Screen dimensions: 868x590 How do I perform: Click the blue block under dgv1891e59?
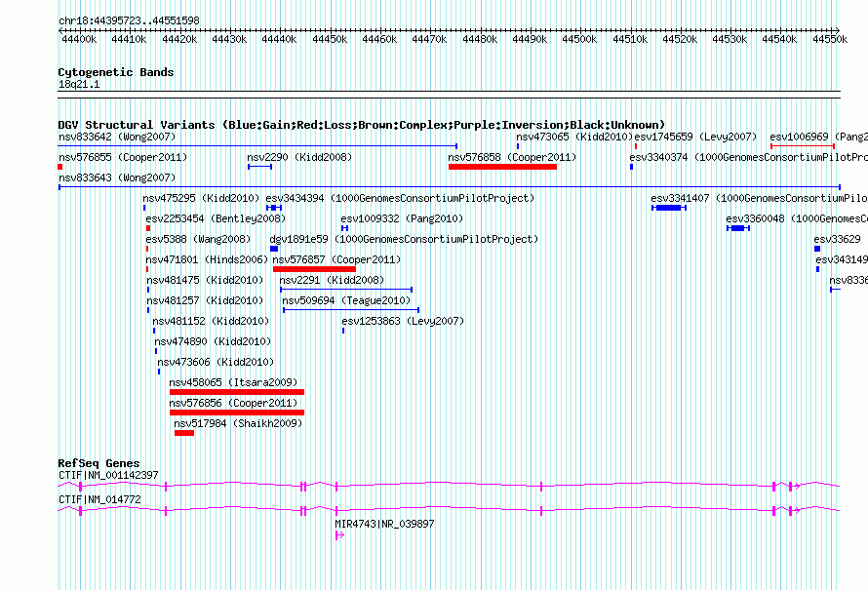pos(274,249)
